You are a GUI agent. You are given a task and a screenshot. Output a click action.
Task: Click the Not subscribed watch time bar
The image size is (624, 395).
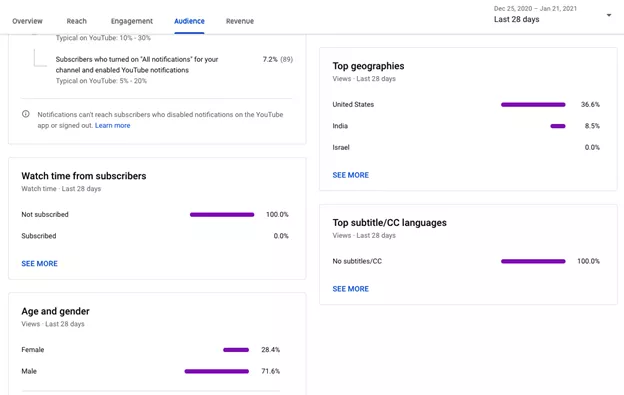coord(222,215)
